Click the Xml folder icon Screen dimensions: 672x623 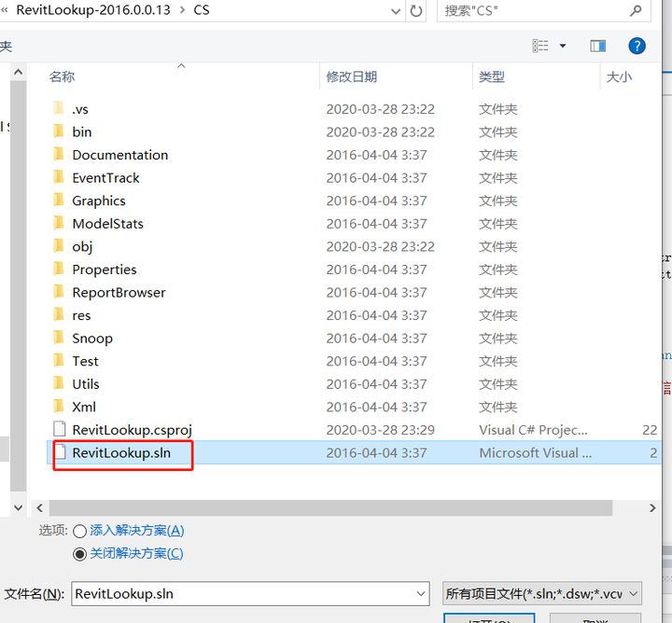click(59, 406)
